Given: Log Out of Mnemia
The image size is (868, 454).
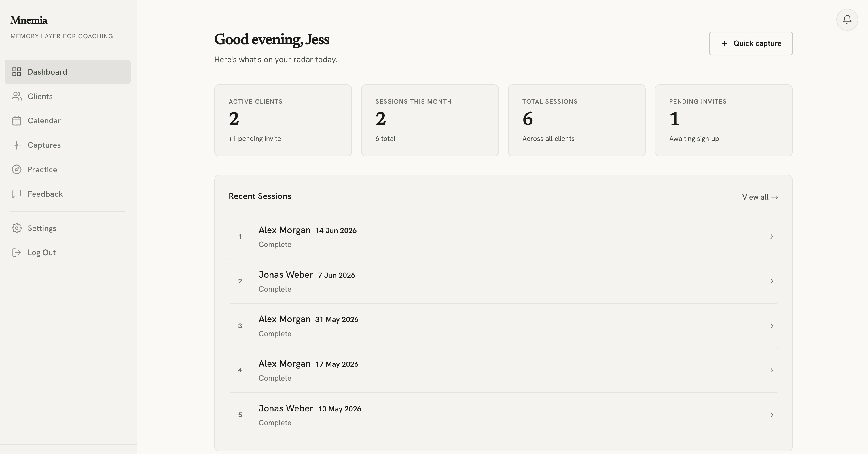Looking at the screenshot, I should pyautogui.click(x=67, y=252).
